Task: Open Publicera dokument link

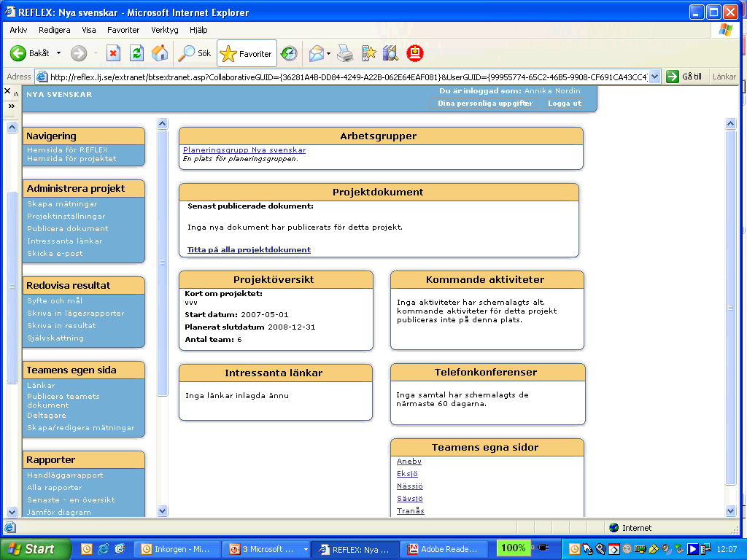Action: [x=68, y=228]
